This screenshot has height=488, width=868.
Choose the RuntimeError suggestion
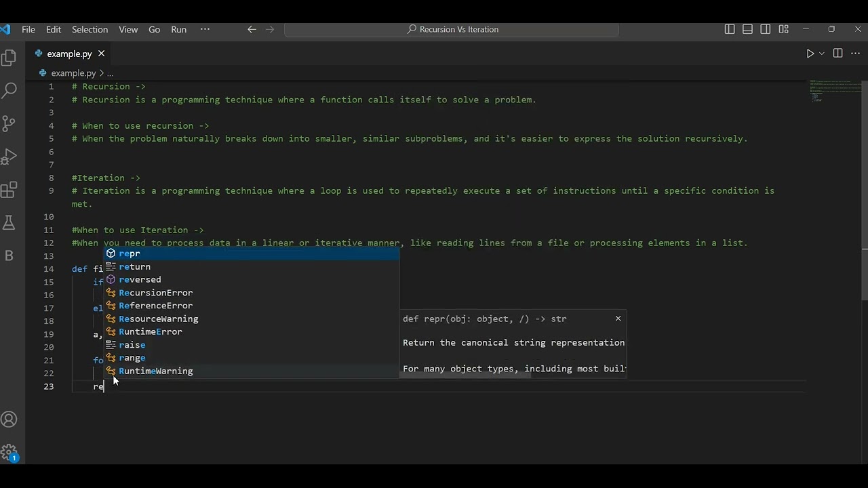(x=251, y=331)
